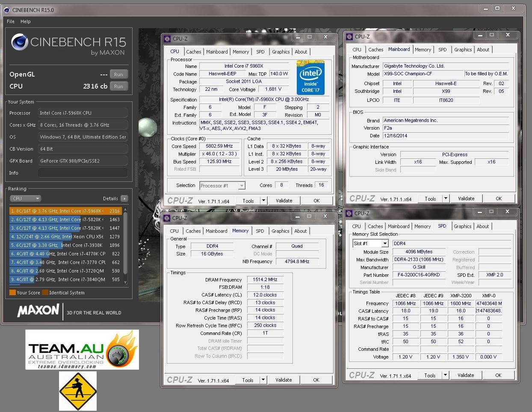This screenshot has width=532, height=412.
Task: Switch to Graphics tab in SPD window
Action: [x=463, y=226]
